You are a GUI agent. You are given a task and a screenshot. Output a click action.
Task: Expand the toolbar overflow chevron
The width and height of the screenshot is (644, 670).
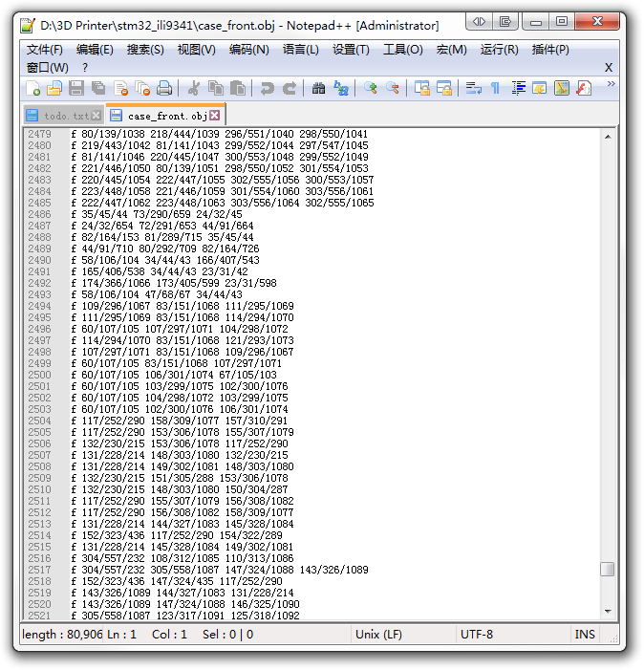[x=611, y=85]
